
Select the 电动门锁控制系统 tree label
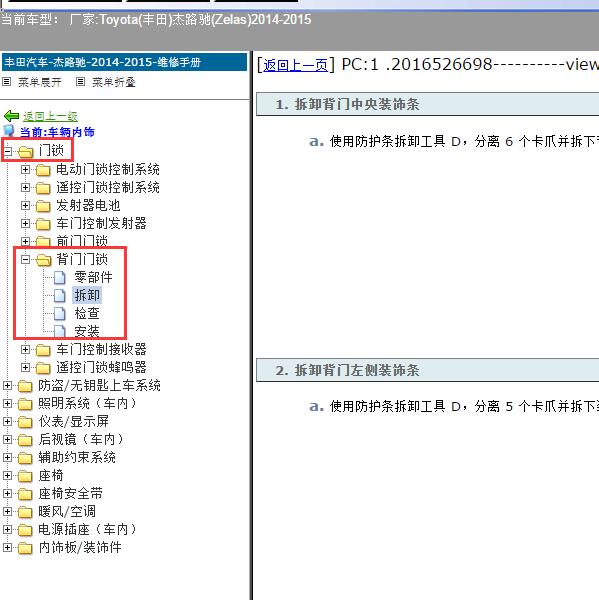[108, 169]
